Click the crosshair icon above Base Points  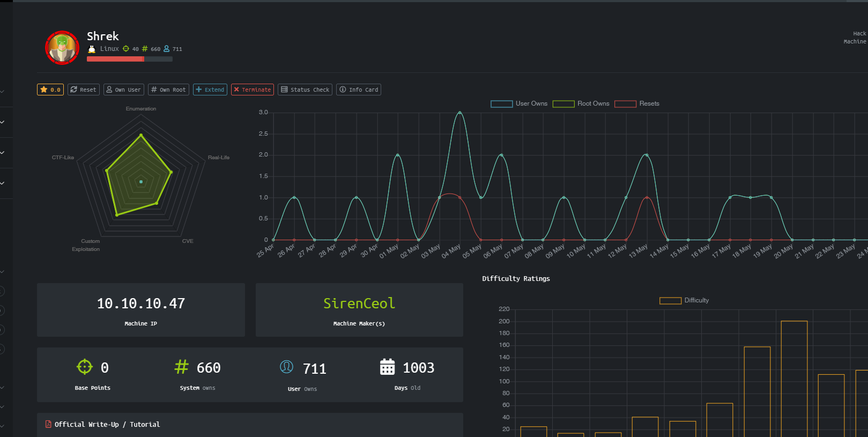coord(85,367)
